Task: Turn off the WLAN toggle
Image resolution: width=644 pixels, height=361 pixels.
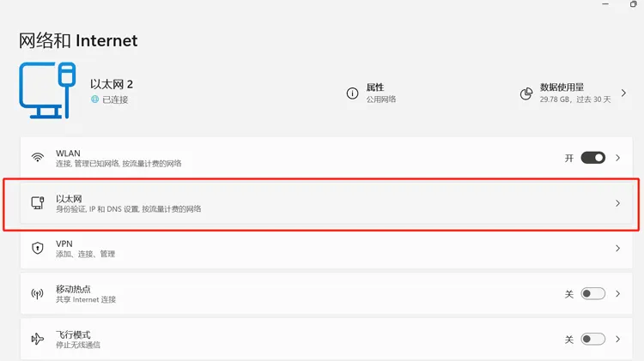Action: 592,158
